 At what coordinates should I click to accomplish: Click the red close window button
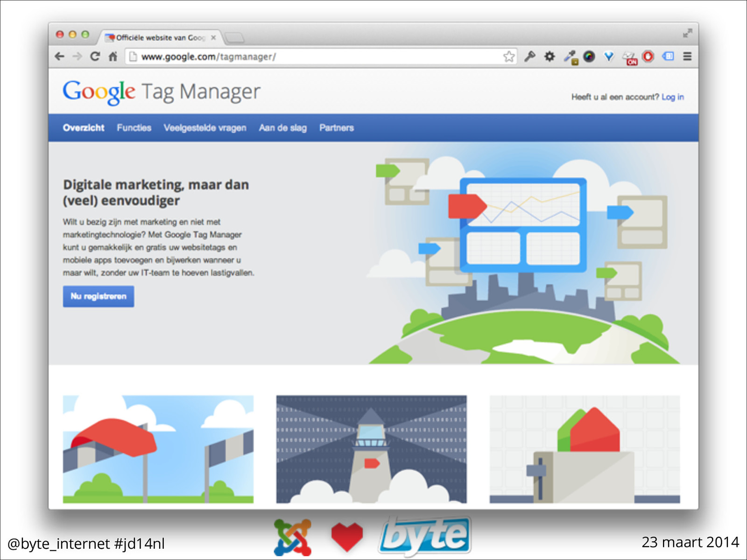60,34
